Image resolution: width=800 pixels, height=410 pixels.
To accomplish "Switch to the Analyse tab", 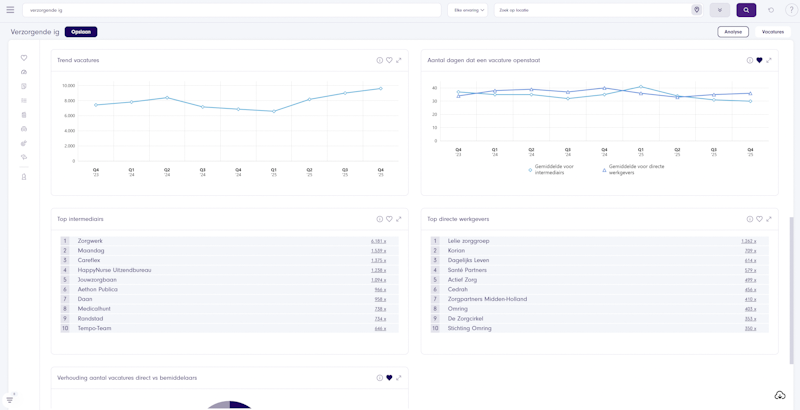I will pos(733,32).
